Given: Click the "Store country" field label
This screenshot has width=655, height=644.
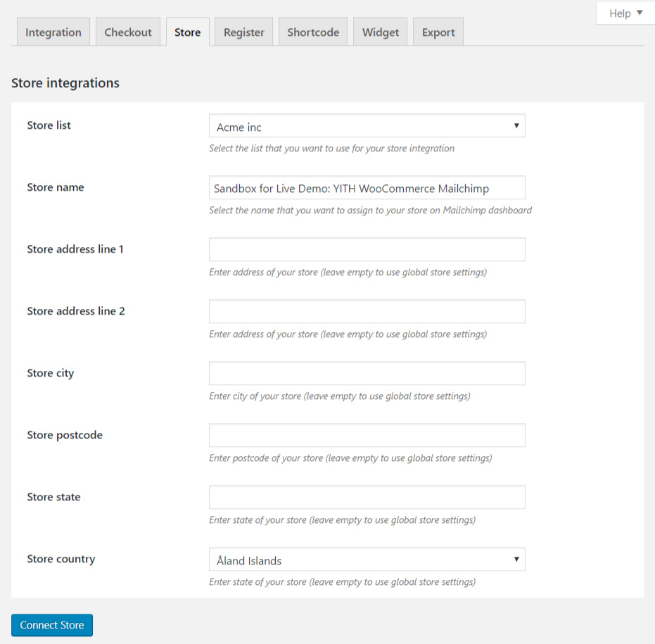Looking at the screenshot, I should (61, 559).
